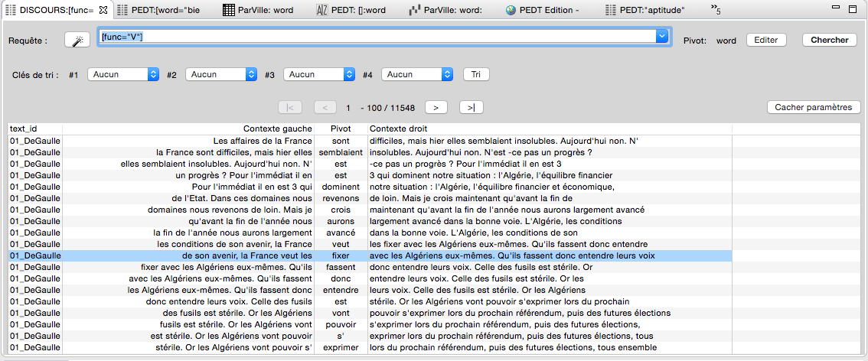The width and height of the screenshot is (868, 361).
Task: Select the row with pivot "exprimer"
Action: click(370, 348)
